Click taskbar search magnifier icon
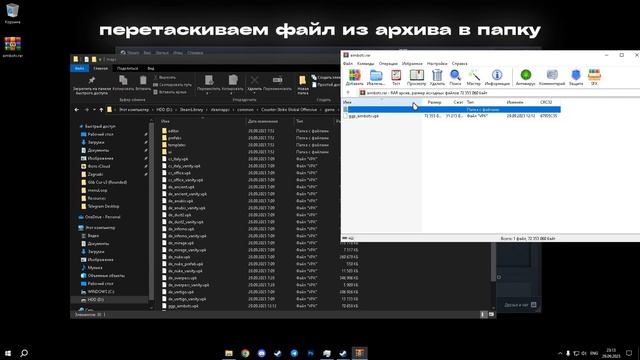 [24, 353]
